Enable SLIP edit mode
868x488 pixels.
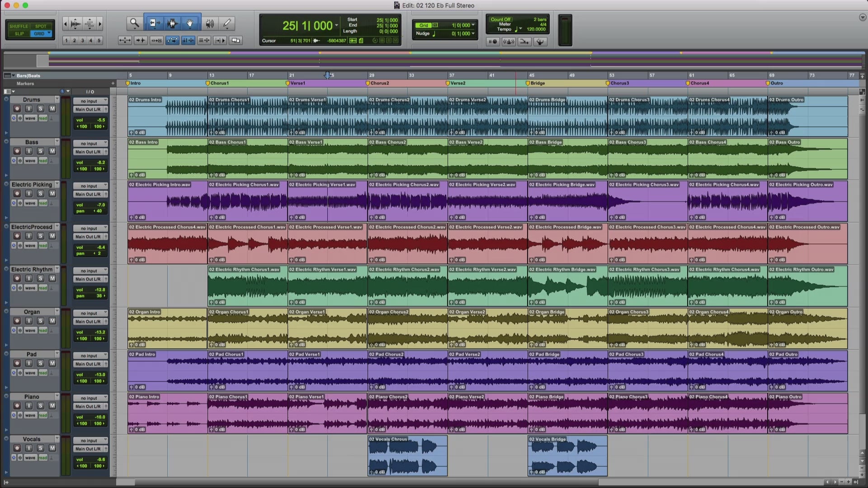click(x=19, y=33)
